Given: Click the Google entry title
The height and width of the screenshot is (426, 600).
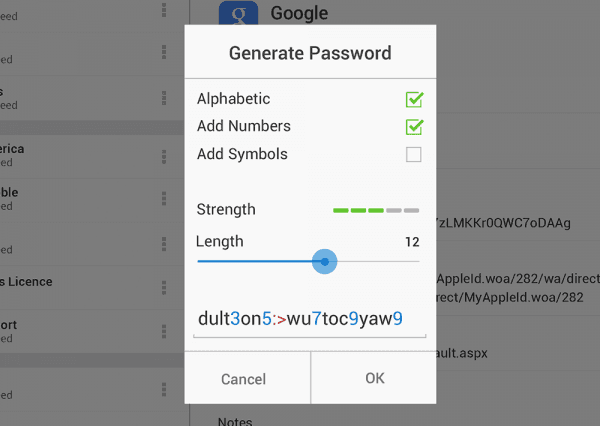Looking at the screenshot, I should [x=299, y=13].
